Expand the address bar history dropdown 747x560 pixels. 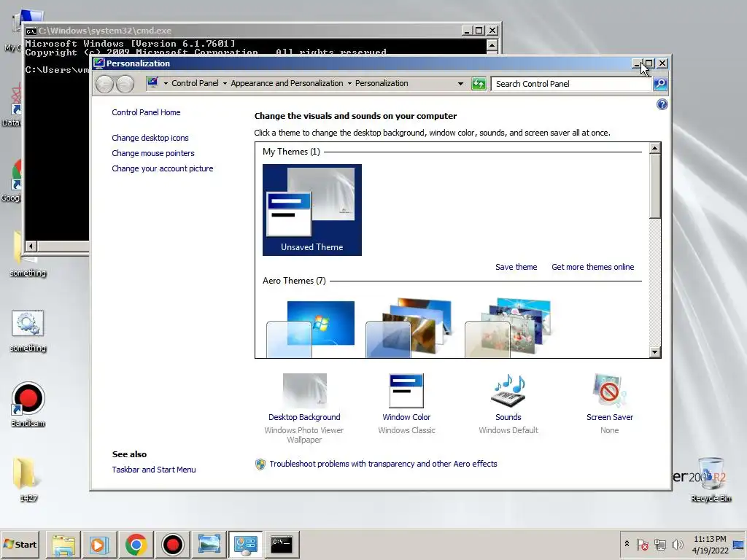point(460,84)
